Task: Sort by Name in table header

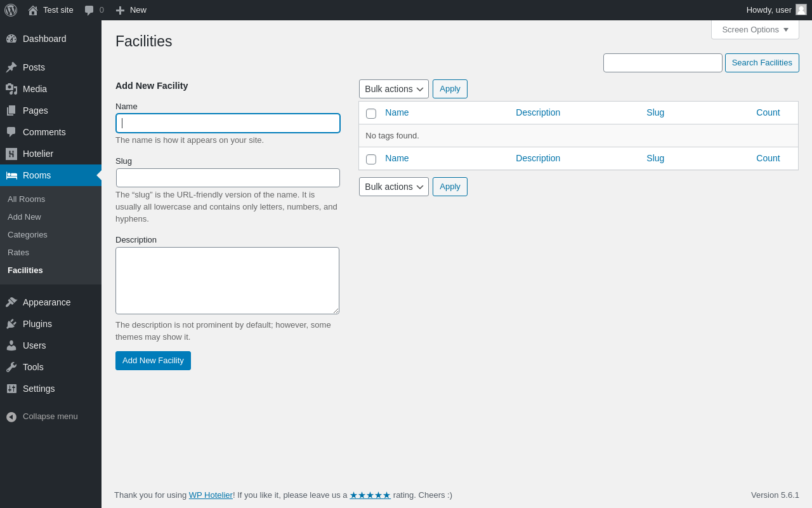Action: coord(397,112)
